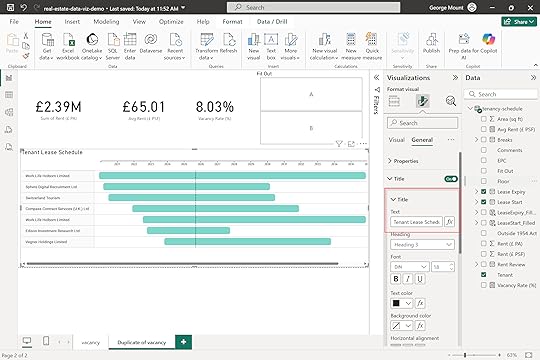Collapse the Visualizations pane
The image size is (540, 360).
pyautogui.click(x=455, y=78)
